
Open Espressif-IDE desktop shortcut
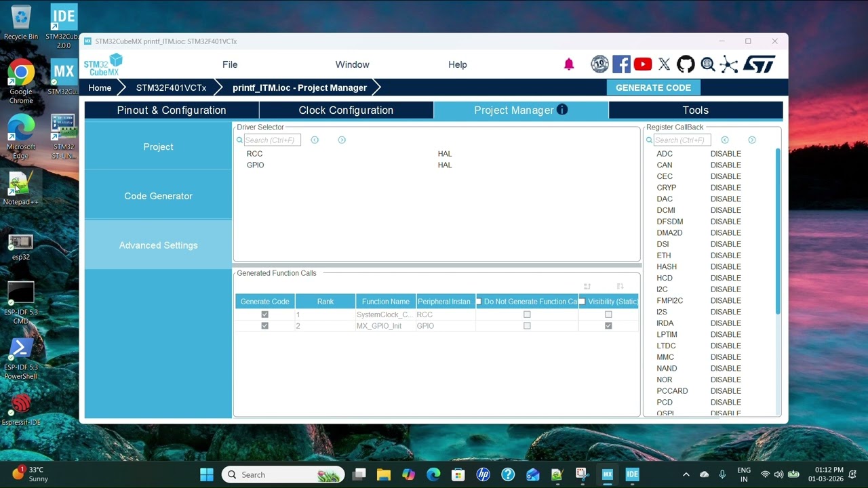point(21,409)
